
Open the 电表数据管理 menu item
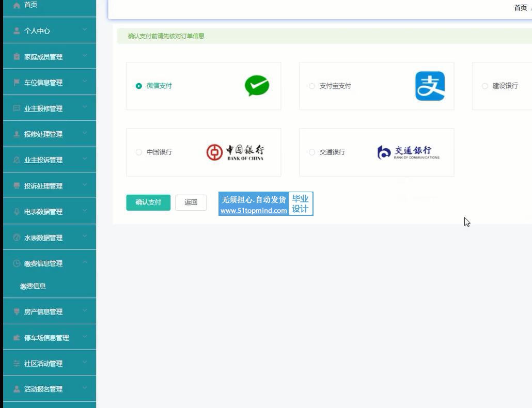click(x=50, y=212)
